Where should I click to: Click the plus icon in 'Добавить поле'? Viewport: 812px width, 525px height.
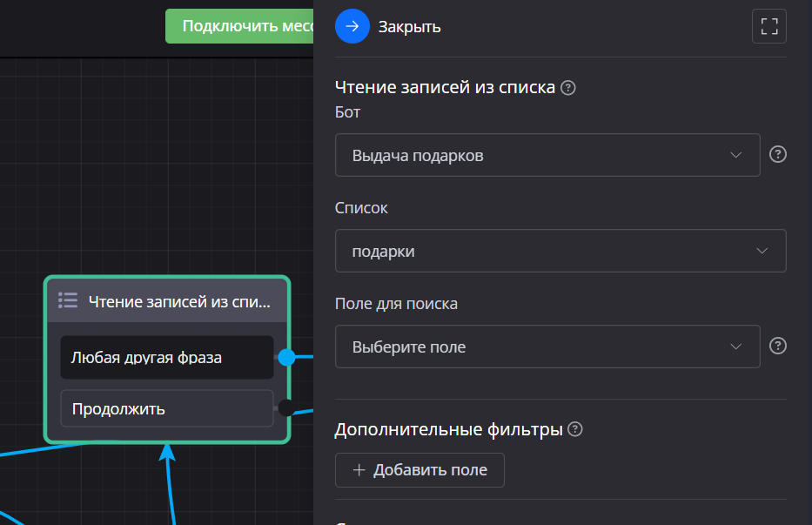(x=359, y=470)
